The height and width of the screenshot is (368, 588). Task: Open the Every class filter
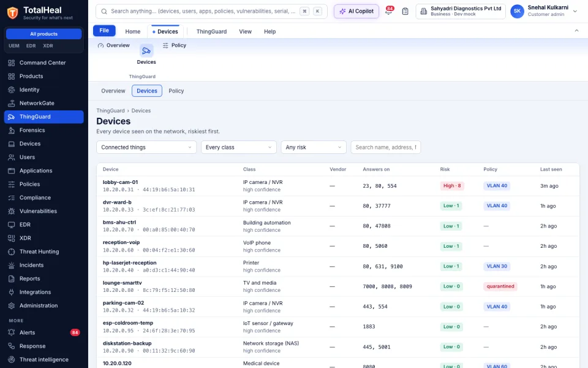[x=238, y=147]
